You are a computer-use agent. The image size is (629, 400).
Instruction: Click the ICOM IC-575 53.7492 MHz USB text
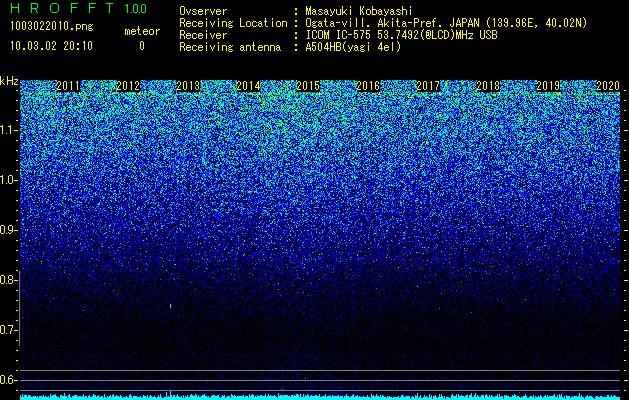click(402, 35)
